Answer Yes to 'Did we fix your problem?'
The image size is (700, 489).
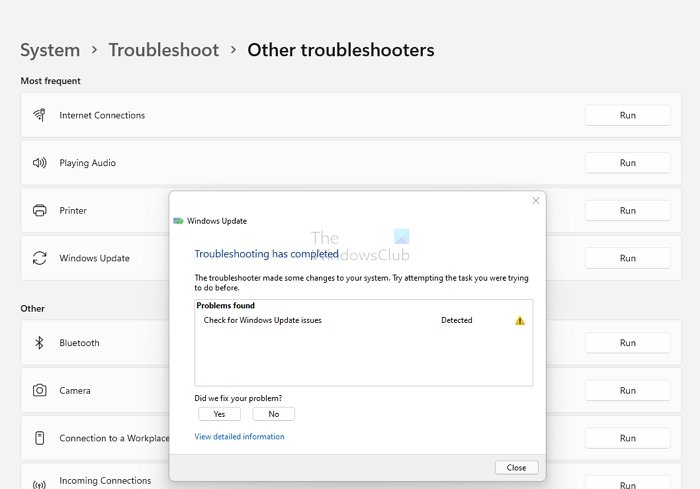tap(219, 414)
